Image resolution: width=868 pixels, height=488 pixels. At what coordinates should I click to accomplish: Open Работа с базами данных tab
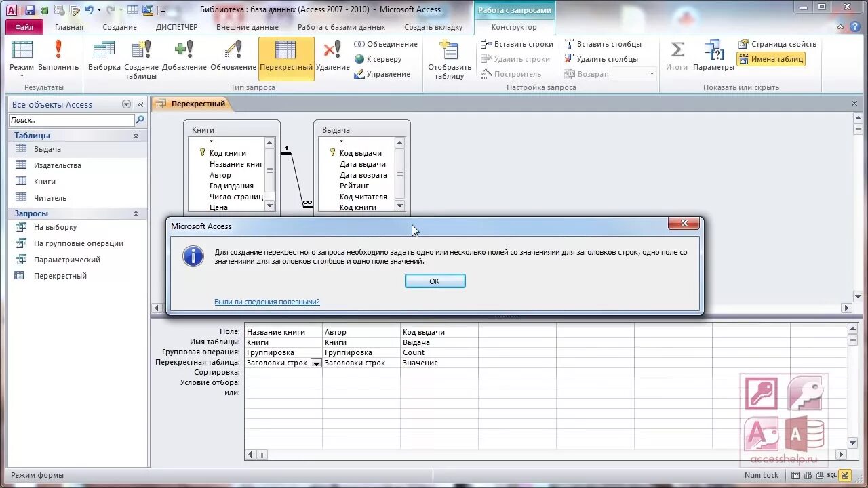click(x=341, y=27)
